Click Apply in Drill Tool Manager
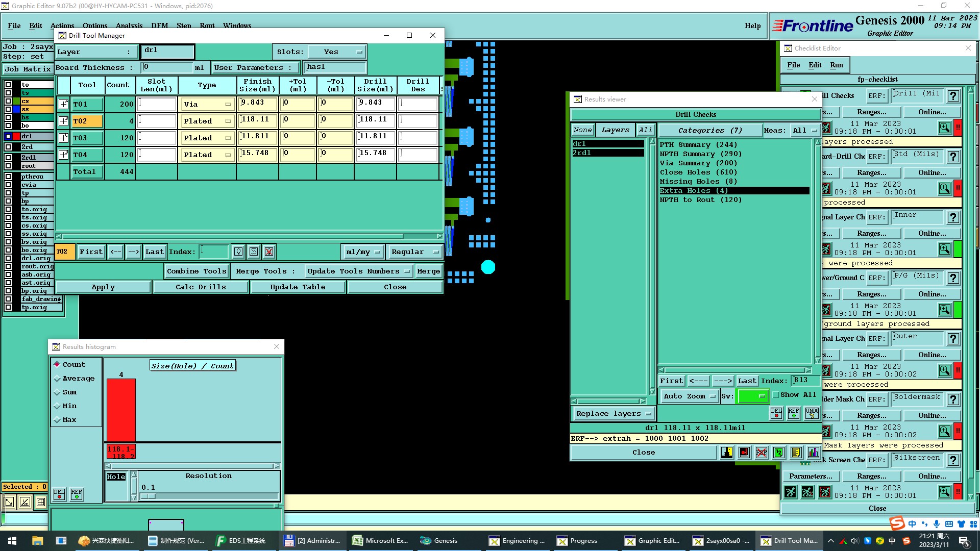Image resolution: width=980 pixels, height=551 pixels. click(x=103, y=287)
